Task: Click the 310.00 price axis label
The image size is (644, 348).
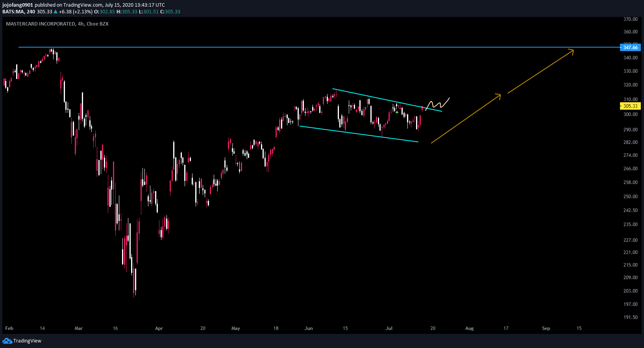Action: [630, 99]
